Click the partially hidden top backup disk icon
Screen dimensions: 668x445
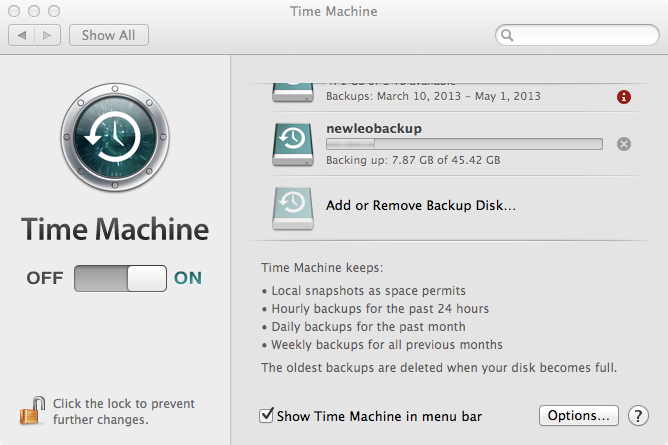(293, 93)
